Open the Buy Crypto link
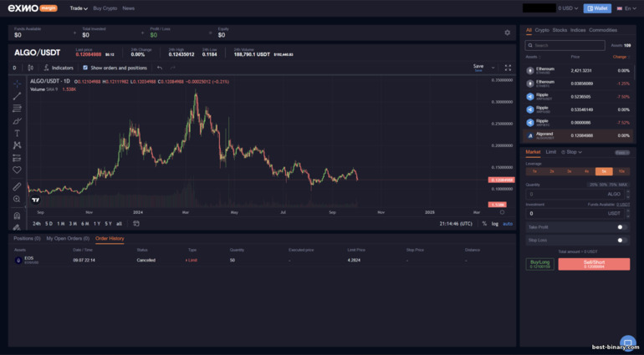This screenshot has height=355, width=644. [x=105, y=8]
